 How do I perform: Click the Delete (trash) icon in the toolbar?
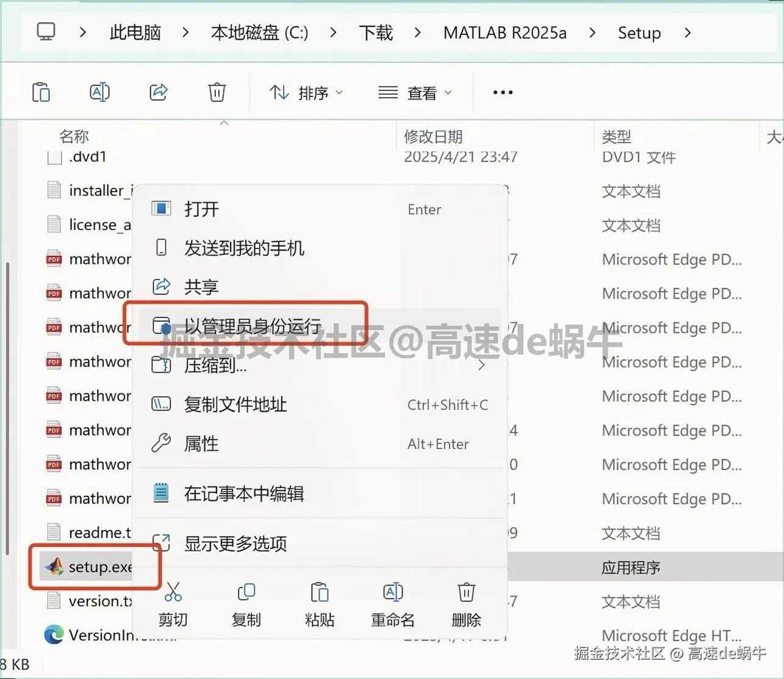coord(217,92)
